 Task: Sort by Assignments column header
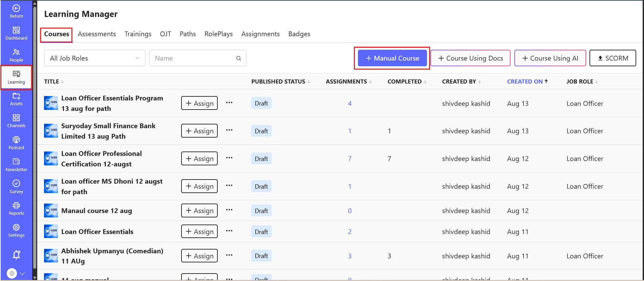coord(349,81)
